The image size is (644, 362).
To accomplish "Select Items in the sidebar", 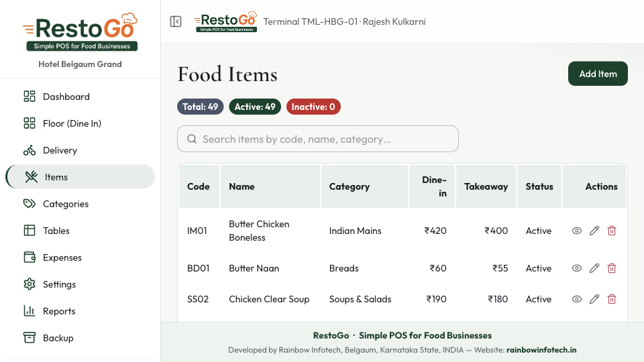I will point(80,177).
